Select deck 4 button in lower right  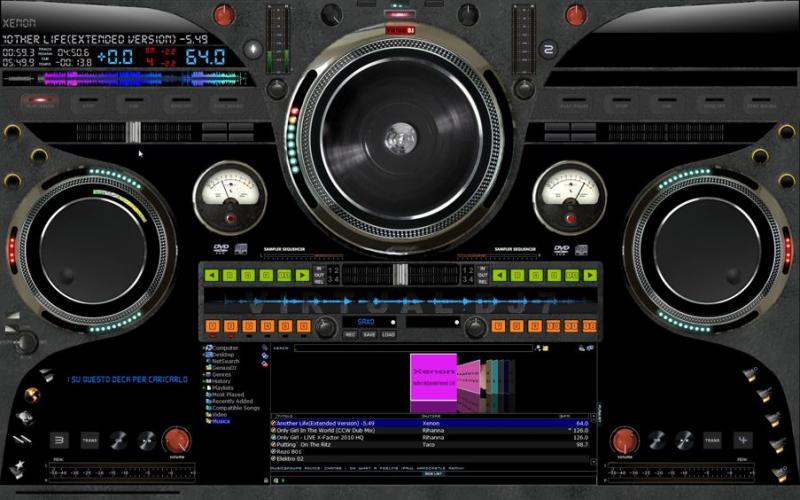(741, 439)
